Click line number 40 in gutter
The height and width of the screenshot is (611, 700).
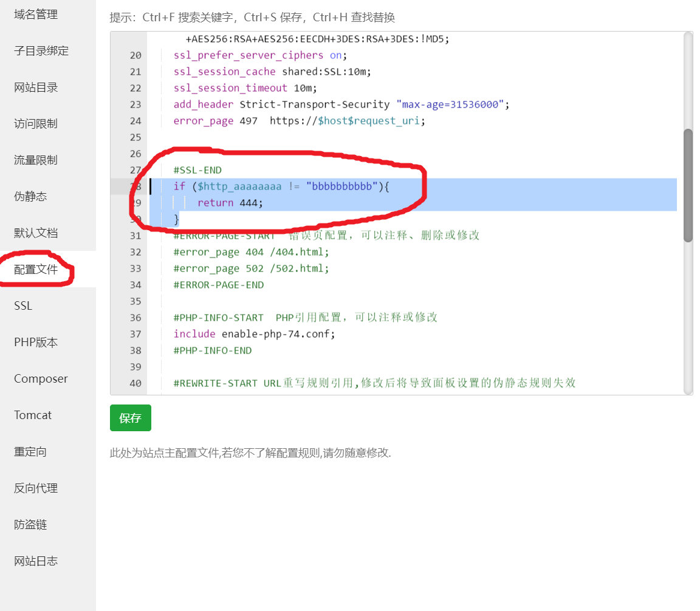click(136, 383)
